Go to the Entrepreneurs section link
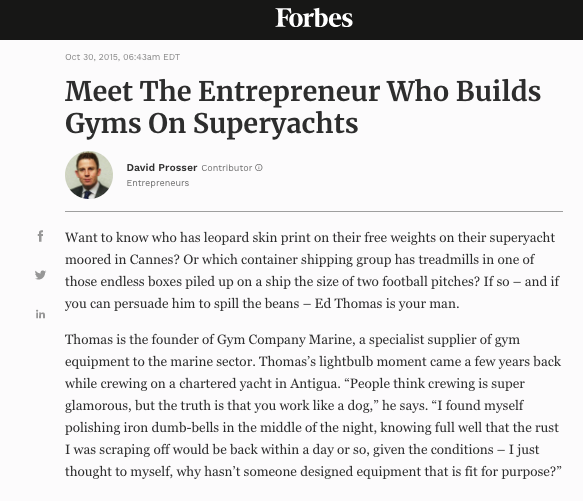Viewport: 583px width, 501px height. [x=158, y=183]
